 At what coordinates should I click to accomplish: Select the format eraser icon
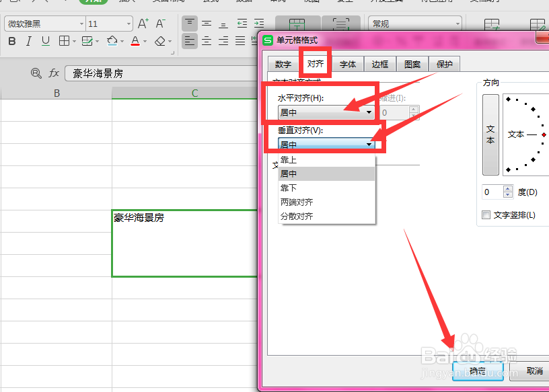pos(159,40)
